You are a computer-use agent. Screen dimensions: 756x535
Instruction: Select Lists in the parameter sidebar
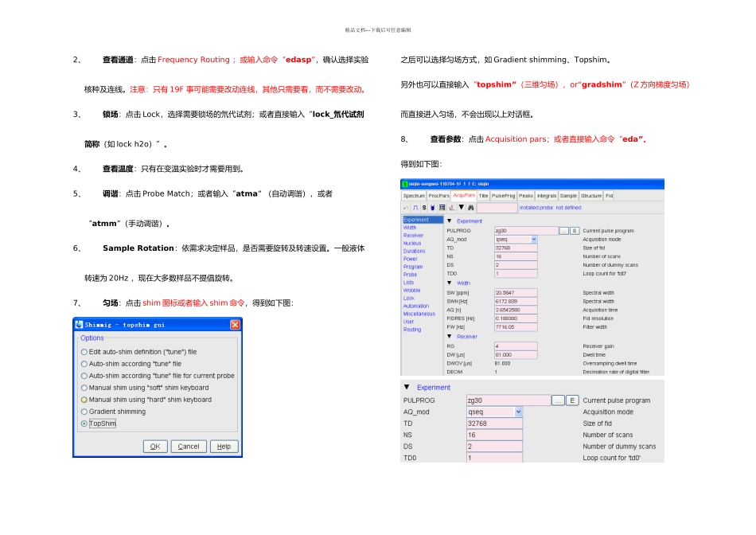tap(408, 283)
